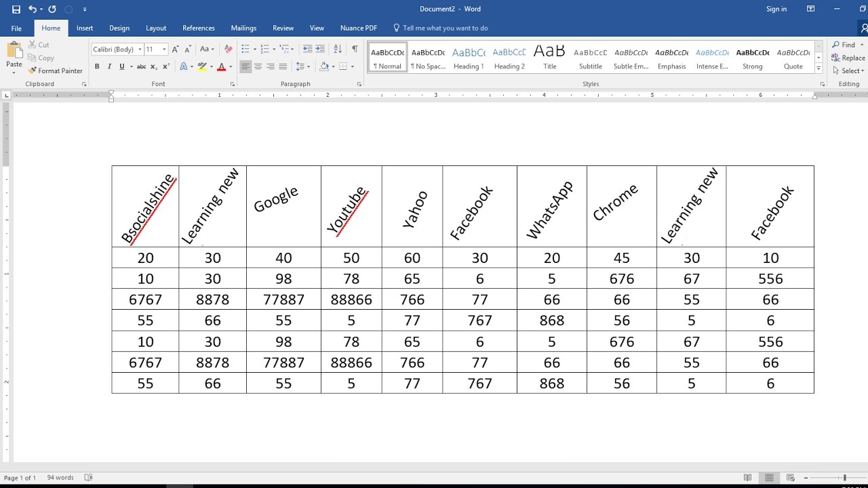The height and width of the screenshot is (488, 868).
Task: Click the Copy command
Action: pyautogui.click(x=41, y=58)
